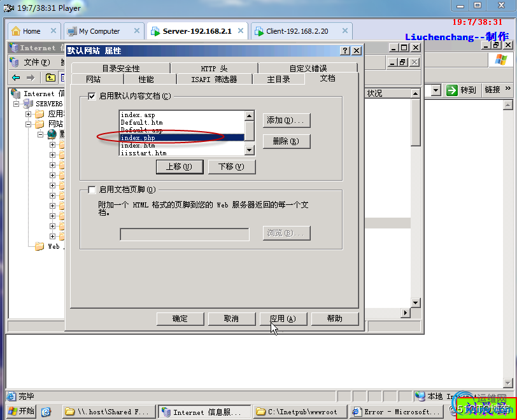517x420 pixels.
Task: Click the default website globe icon in tree
Action: tap(52, 134)
